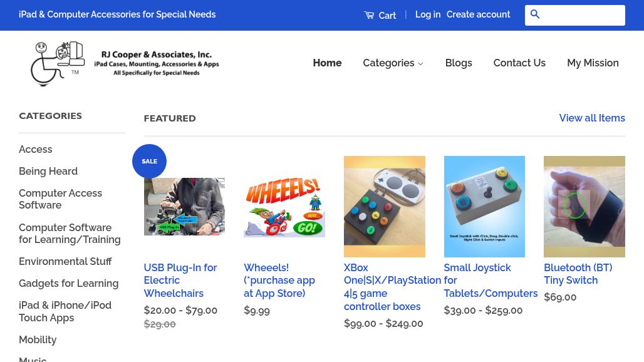
Task: Click the shopping cart icon
Action: (x=371, y=14)
